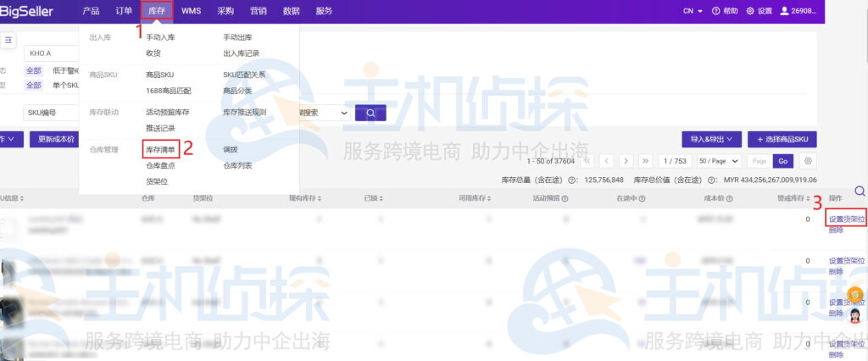868x361 pixels.
Task: Select 仓库列表 menu entry
Action: click(237, 165)
